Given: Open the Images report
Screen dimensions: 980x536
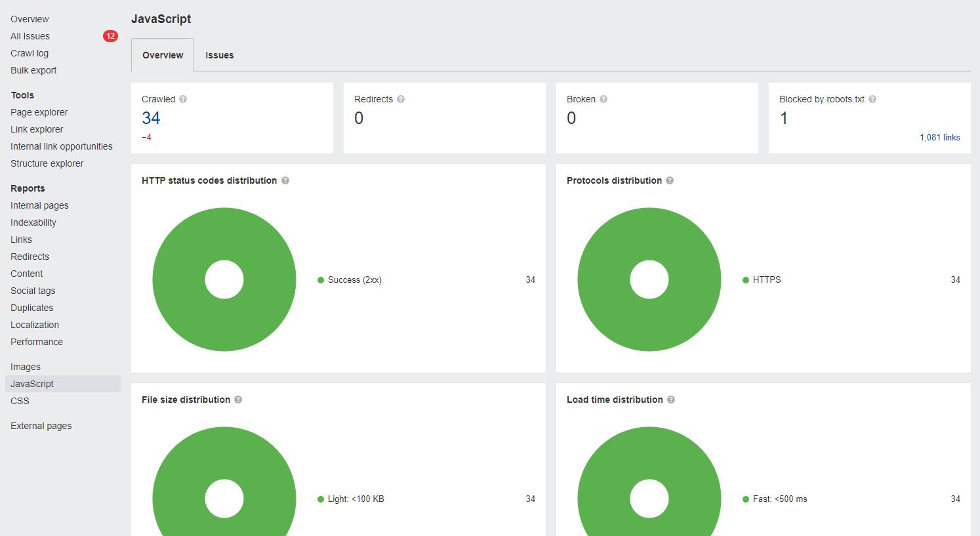Looking at the screenshot, I should (26, 367).
